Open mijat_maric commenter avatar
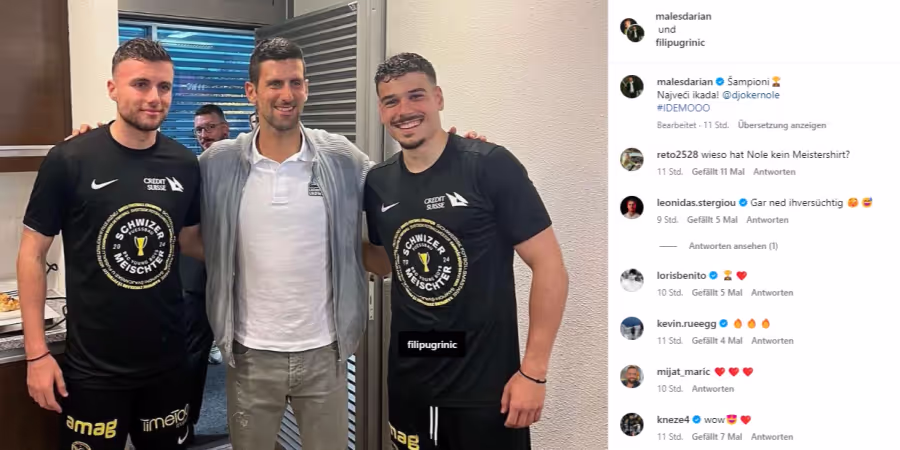Image resolution: width=900 pixels, height=450 pixels. pos(631,377)
